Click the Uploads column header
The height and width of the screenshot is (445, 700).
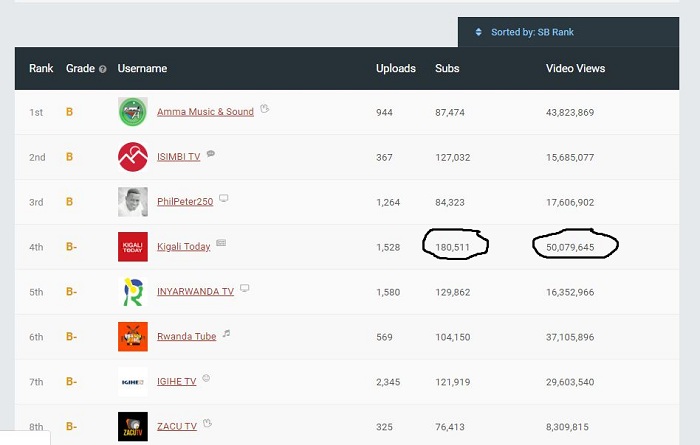[396, 68]
